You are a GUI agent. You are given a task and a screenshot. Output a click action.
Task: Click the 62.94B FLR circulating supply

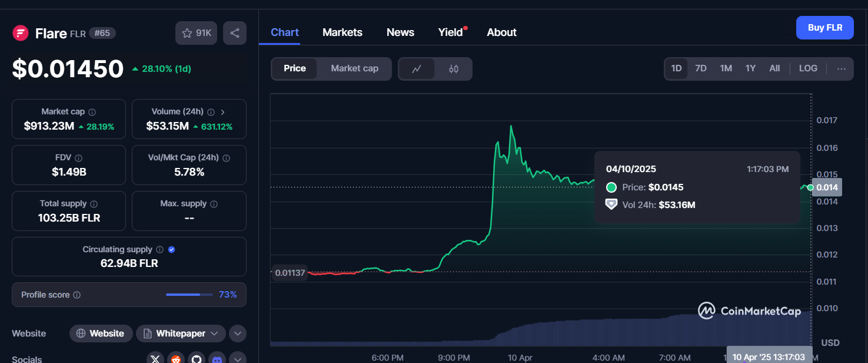click(129, 263)
